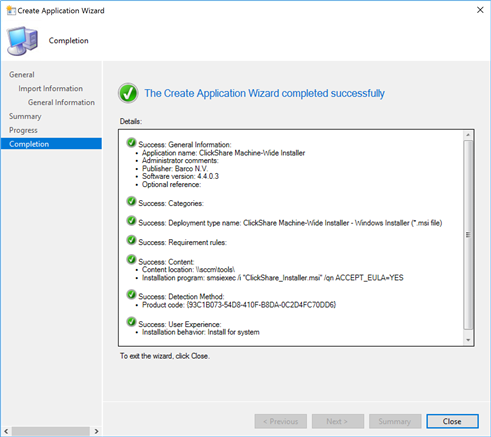Click checkmark next to Categories success

tap(131, 201)
